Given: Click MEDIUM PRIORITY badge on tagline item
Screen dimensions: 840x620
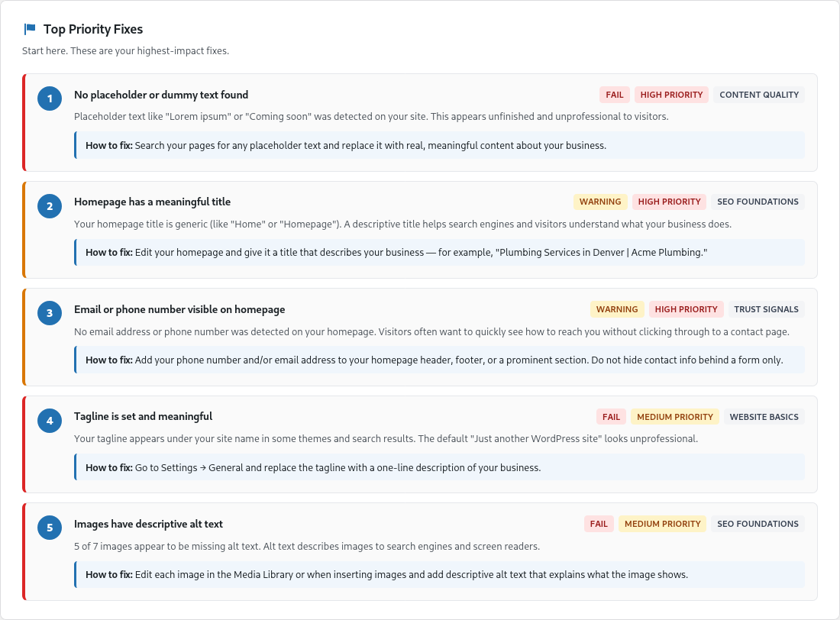Looking at the screenshot, I should [674, 417].
